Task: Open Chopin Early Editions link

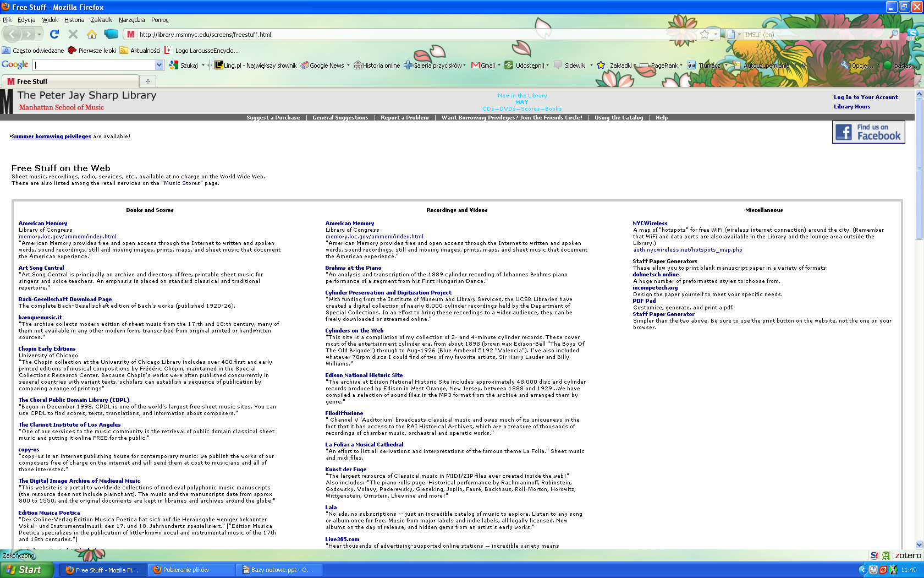Action: coord(47,348)
